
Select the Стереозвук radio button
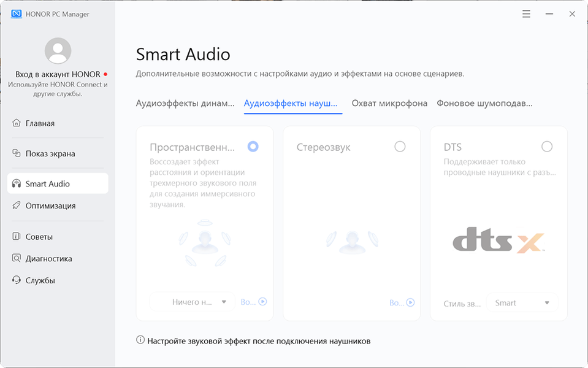[x=400, y=147]
